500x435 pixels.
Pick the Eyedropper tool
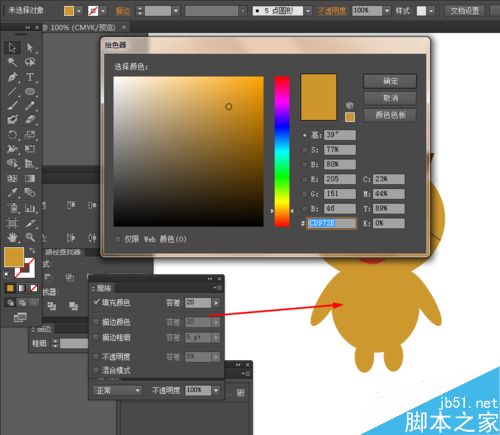(12, 192)
